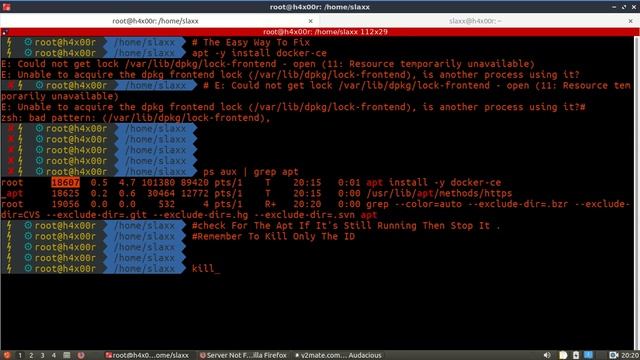The width and height of the screenshot is (640, 360).
Task: Open 'Server Not F...illa Firefox' taskbar window
Action: tap(243, 355)
